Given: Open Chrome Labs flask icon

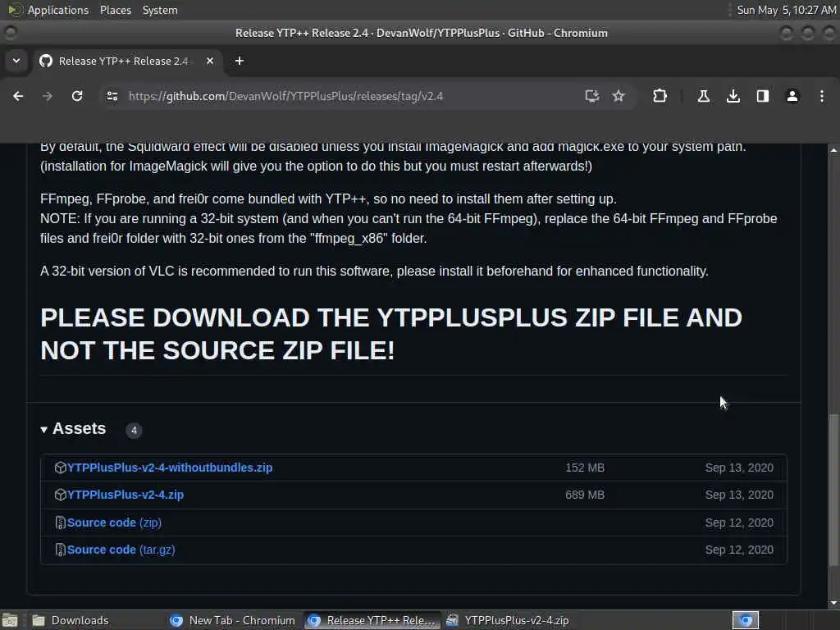Looking at the screenshot, I should pos(703,96).
